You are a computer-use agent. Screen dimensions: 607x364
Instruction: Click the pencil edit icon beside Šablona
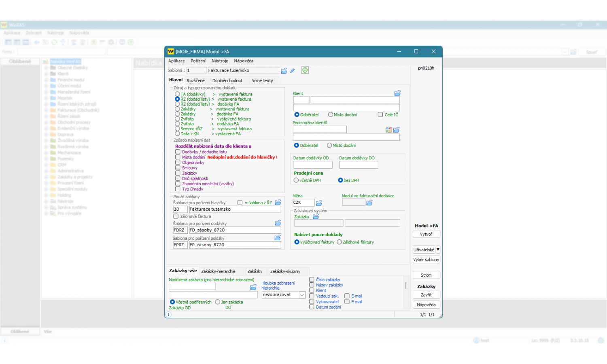[293, 71]
